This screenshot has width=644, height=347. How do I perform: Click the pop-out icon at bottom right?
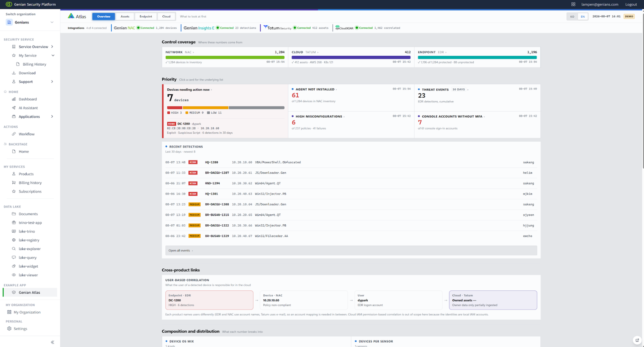point(637,340)
